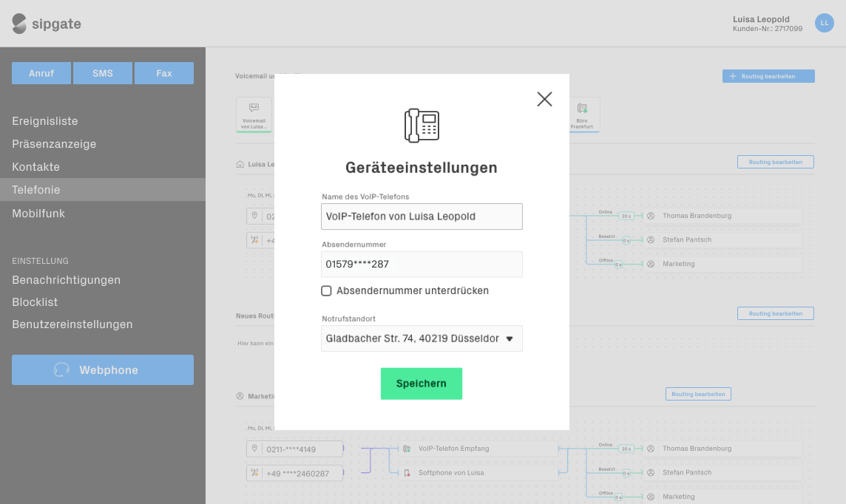846x504 pixels.
Task: Click upper Marketing routing target
Action: pyautogui.click(x=722, y=264)
